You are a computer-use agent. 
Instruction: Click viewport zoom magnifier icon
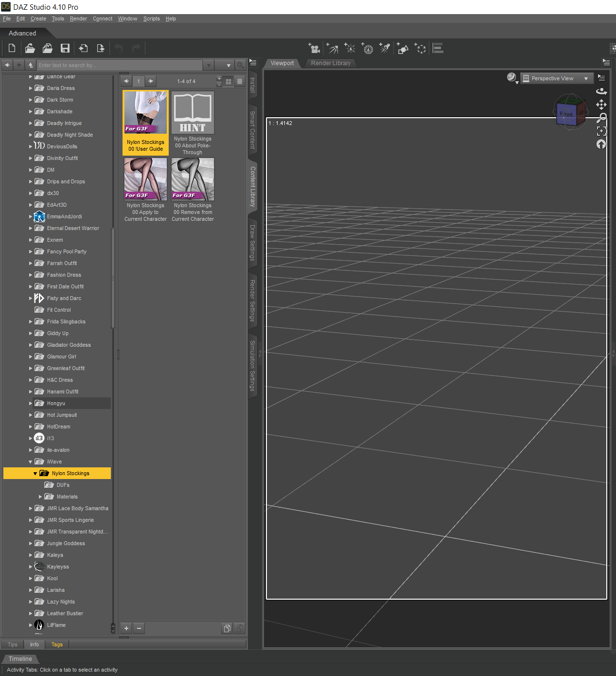point(601,118)
